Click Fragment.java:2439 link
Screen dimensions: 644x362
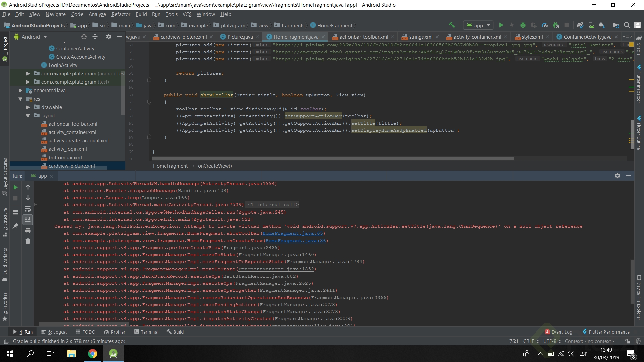(x=251, y=248)
